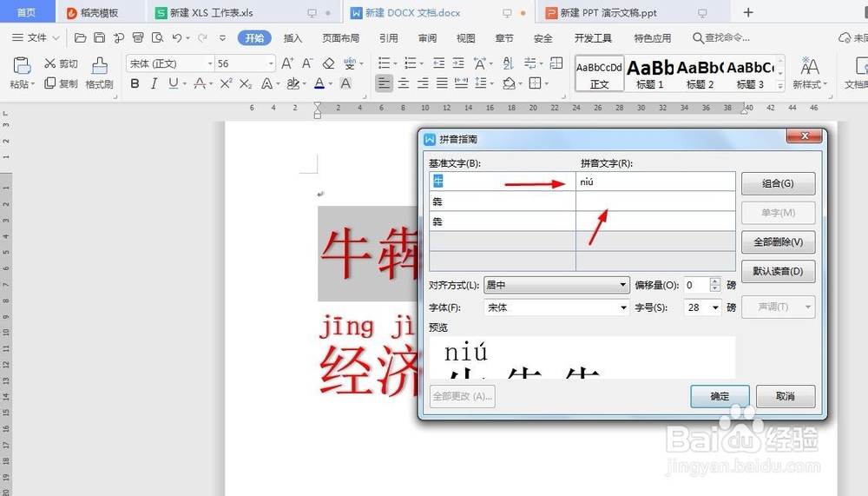Expand the styles gallery arrow

[780, 86]
